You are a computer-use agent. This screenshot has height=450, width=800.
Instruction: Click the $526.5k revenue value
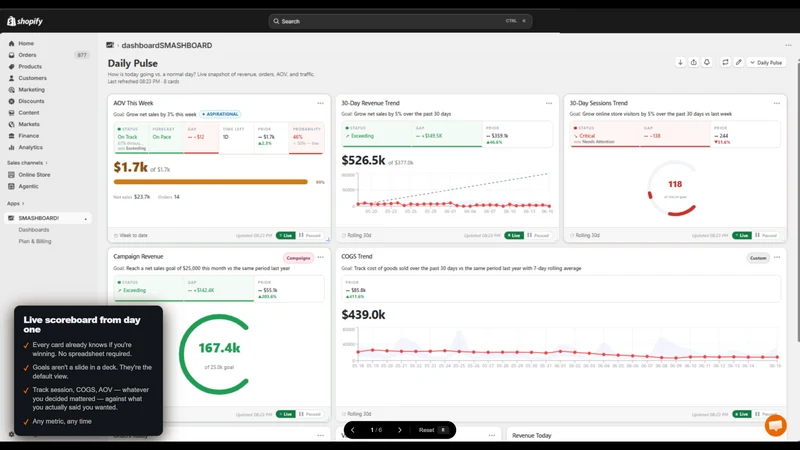tap(363, 161)
